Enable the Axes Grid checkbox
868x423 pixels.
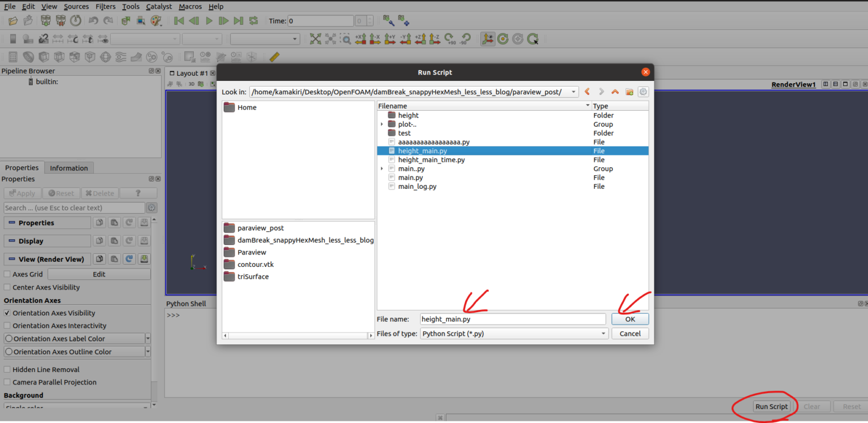7,274
